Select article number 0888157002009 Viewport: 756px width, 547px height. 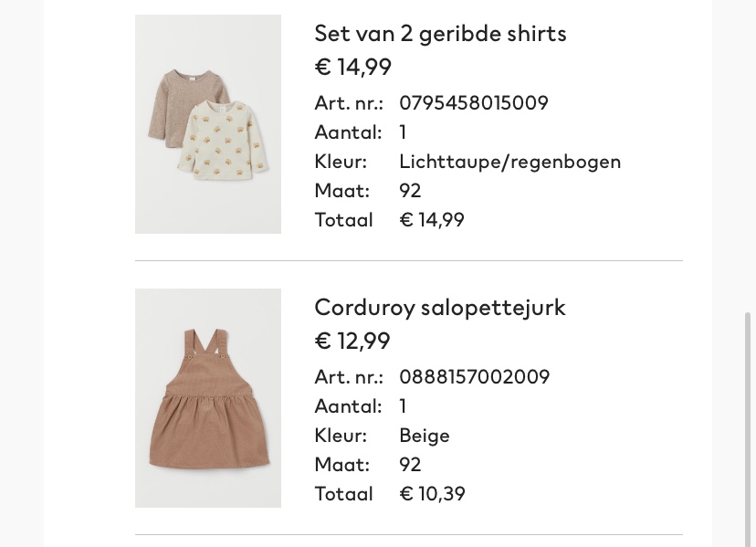coord(475,377)
